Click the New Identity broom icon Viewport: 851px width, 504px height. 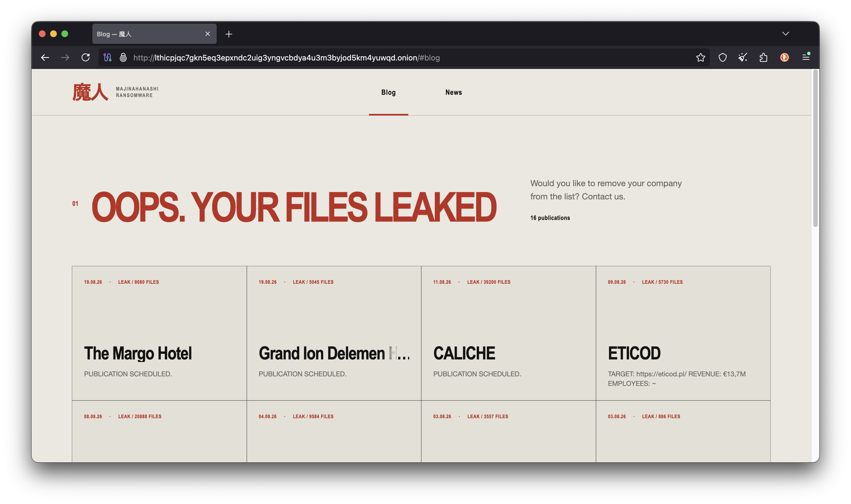coord(743,58)
